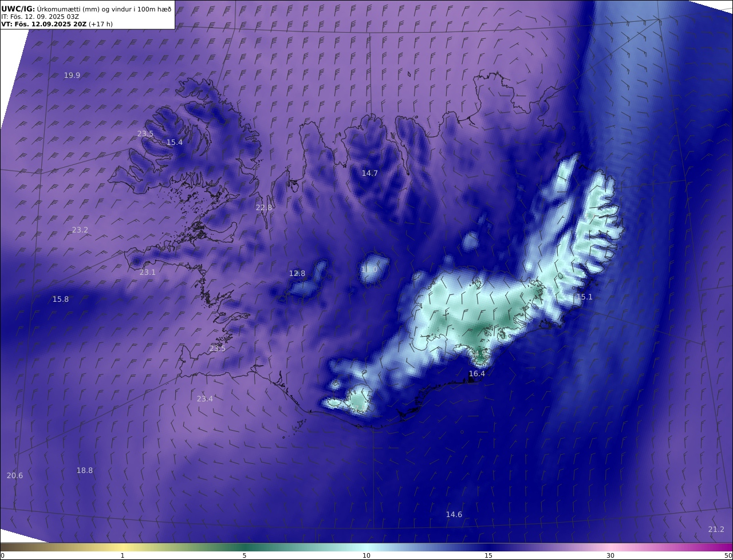Click the 23.1 value label
This screenshot has height=560, width=733.
click(148, 272)
